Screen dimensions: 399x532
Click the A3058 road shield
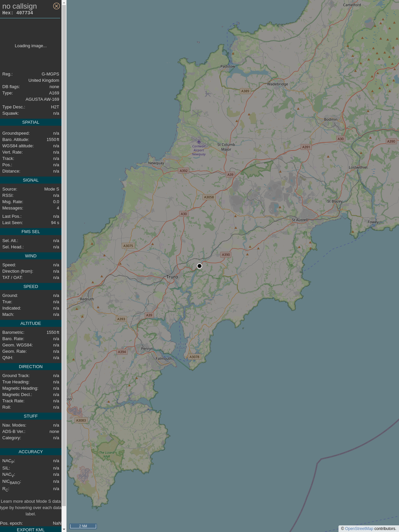click(209, 197)
